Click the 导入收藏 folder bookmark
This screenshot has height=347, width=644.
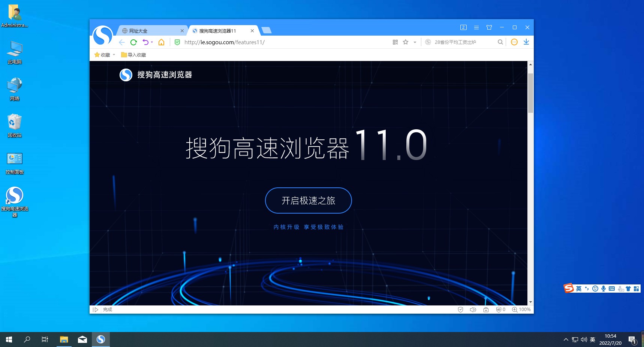click(x=133, y=55)
